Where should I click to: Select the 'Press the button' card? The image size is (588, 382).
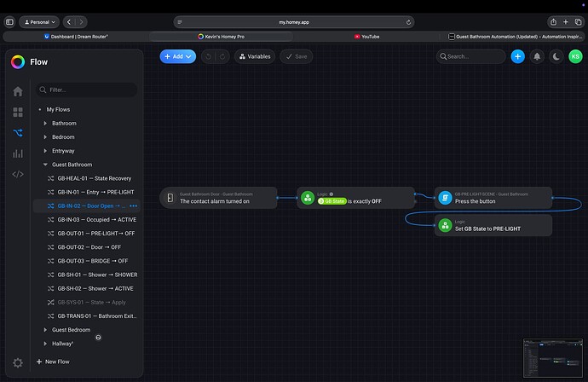click(x=493, y=198)
